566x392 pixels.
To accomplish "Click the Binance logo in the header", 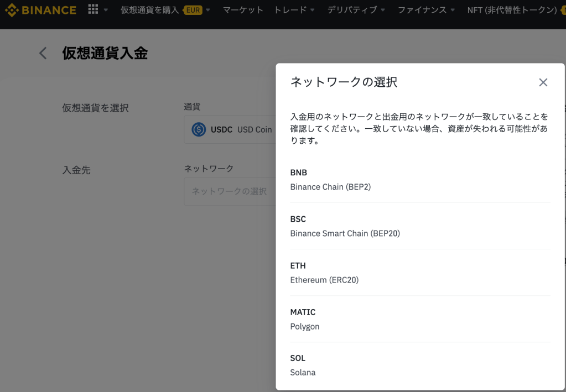I will tap(40, 10).
